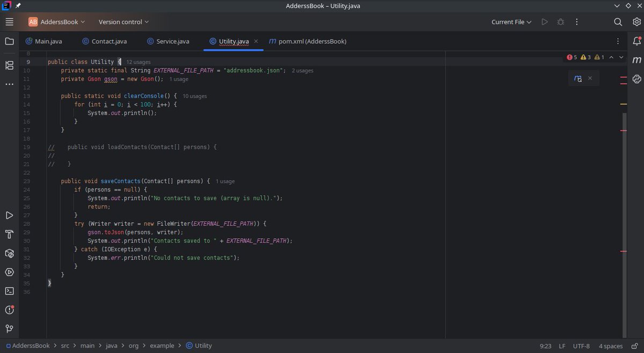
Task: Open the Project tool window
Action: point(9,41)
